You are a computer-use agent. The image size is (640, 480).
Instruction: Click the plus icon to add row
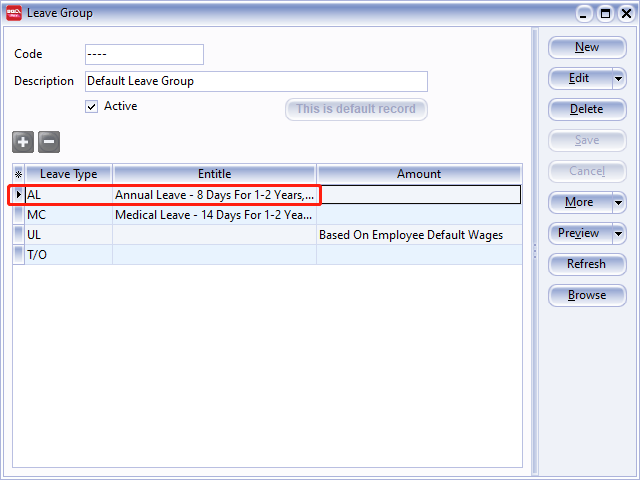[x=23, y=142]
